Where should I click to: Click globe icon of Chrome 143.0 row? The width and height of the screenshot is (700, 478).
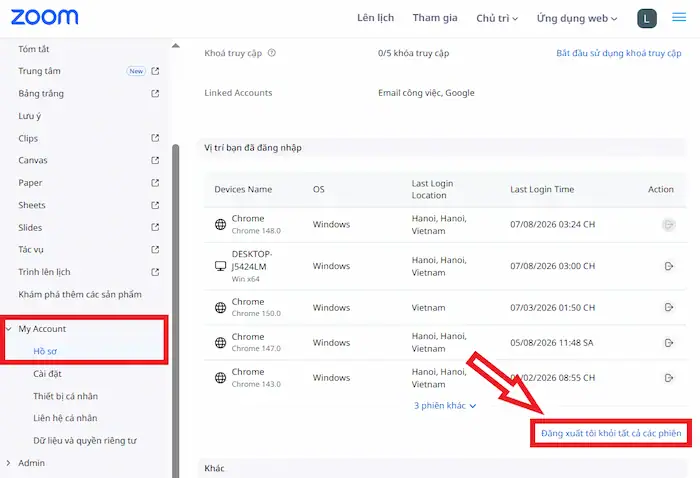(x=221, y=378)
